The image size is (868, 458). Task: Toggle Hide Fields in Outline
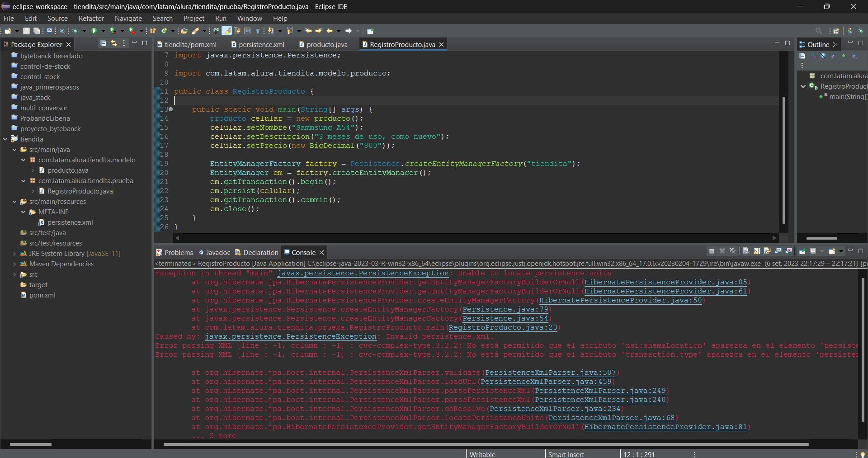pos(823,56)
